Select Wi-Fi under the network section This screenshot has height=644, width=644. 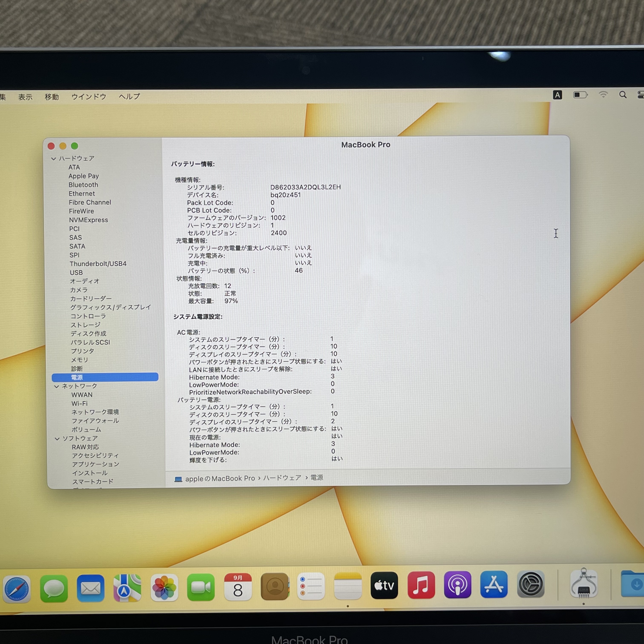pyautogui.click(x=79, y=403)
